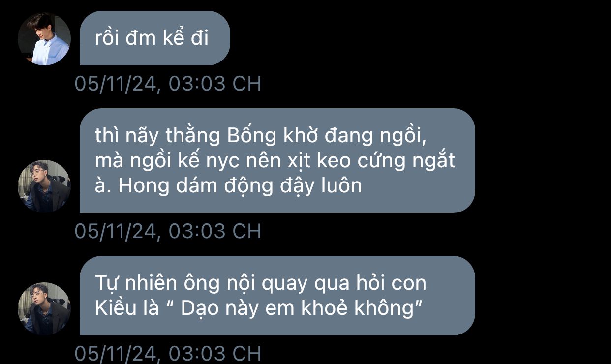Select the bubble starting "thì nãy thằng Bống"
This screenshot has height=364, width=611.
coord(277,160)
